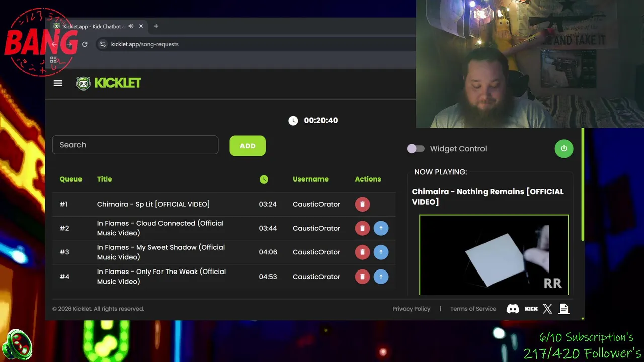This screenshot has width=644, height=362.
Task: Open the documentation icon in footer
Action: tap(564, 309)
